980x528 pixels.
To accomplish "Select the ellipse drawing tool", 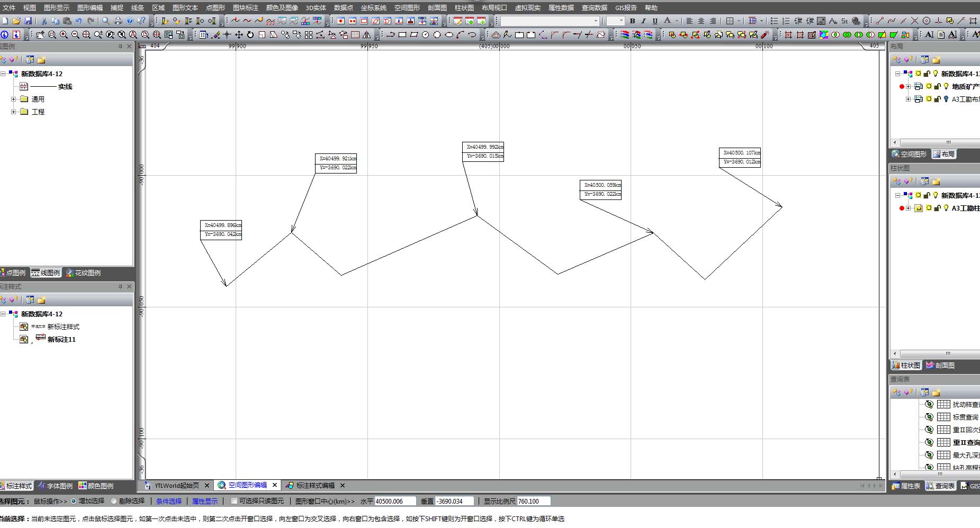I will point(449,34).
